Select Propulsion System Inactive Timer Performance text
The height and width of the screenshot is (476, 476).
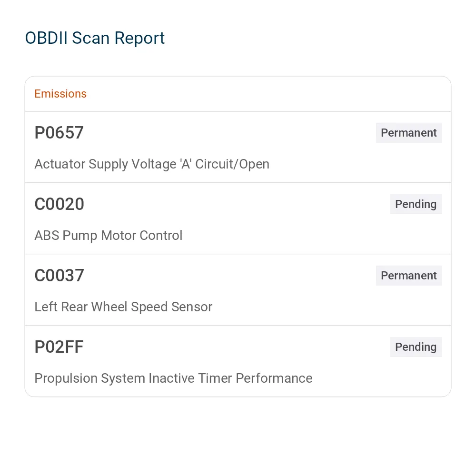pos(173,378)
